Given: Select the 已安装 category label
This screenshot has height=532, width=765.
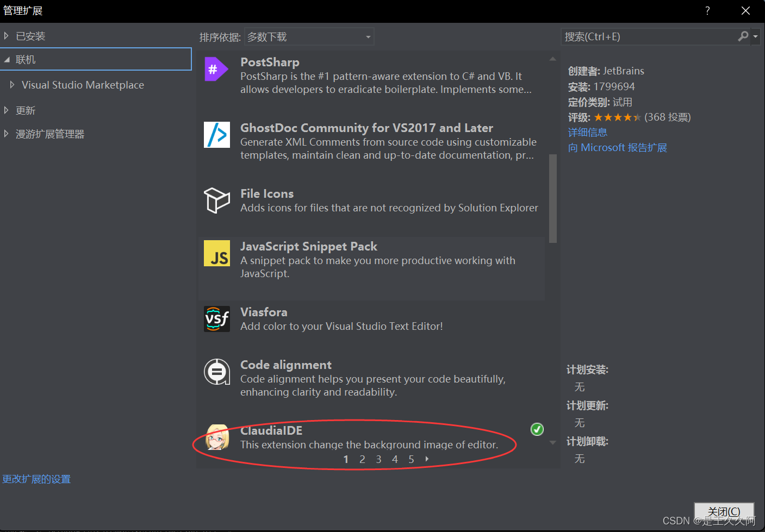Looking at the screenshot, I should point(30,36).
